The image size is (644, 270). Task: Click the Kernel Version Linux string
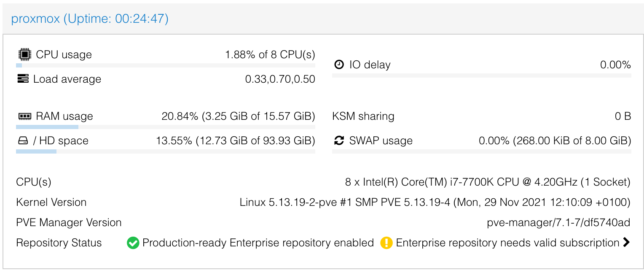coord(435,202)
